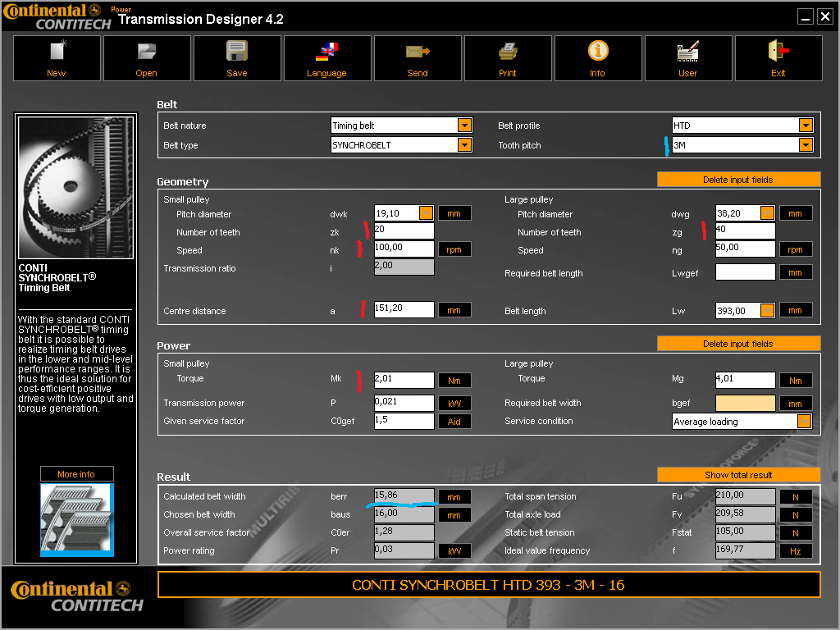Open the Tooth pitch 3M dropdown
Viewport: 840px width, 630px height.
click(x=806, y=145)
